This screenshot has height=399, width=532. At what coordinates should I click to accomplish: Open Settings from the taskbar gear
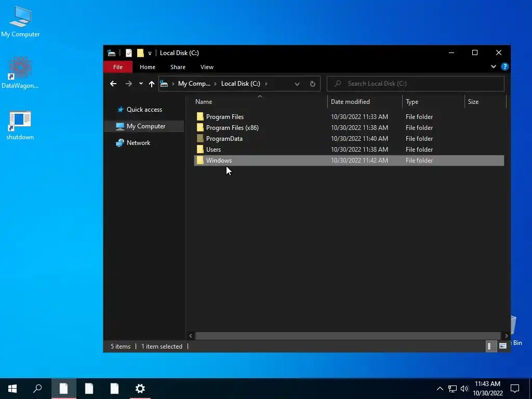tap(140, 389)
